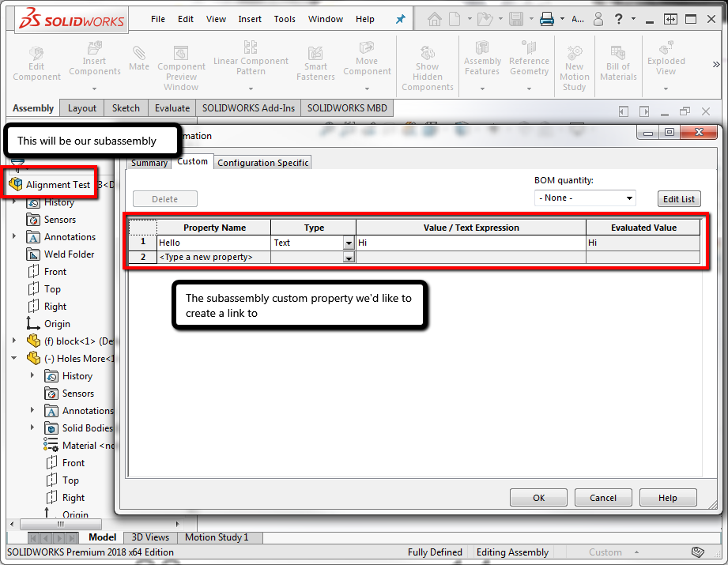
Task: Select the Sensors folder icon under Alignment Test
Action: (33, 220)
